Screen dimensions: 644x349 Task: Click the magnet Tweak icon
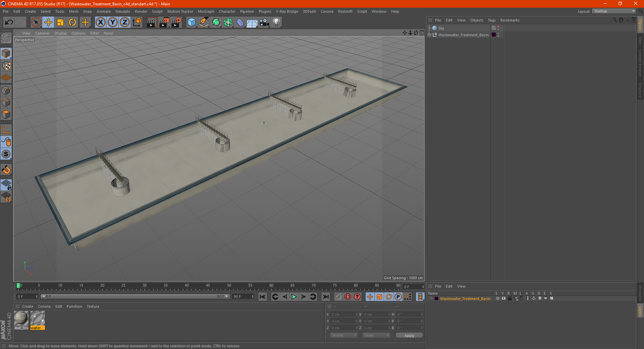pyautogui.click(x=6, y=169)
